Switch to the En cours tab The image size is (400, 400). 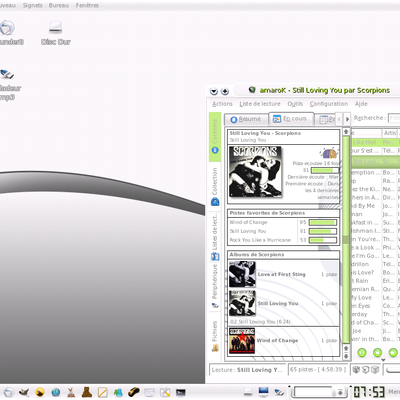tap(291, 118)
